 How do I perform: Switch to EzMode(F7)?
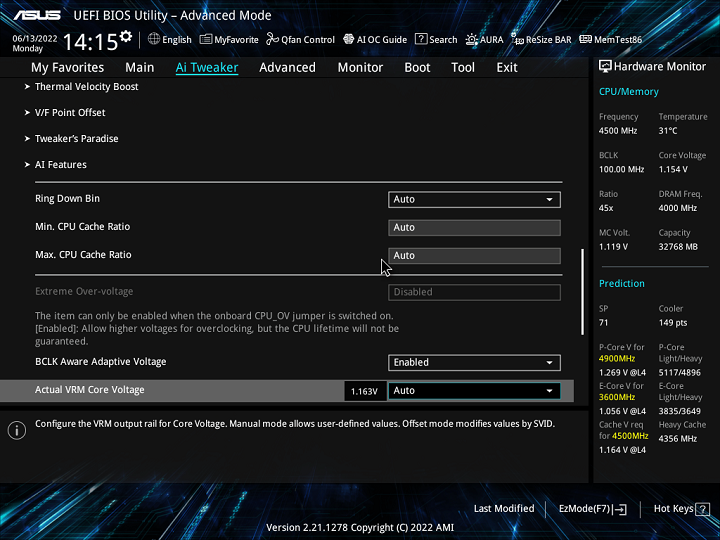593,509
